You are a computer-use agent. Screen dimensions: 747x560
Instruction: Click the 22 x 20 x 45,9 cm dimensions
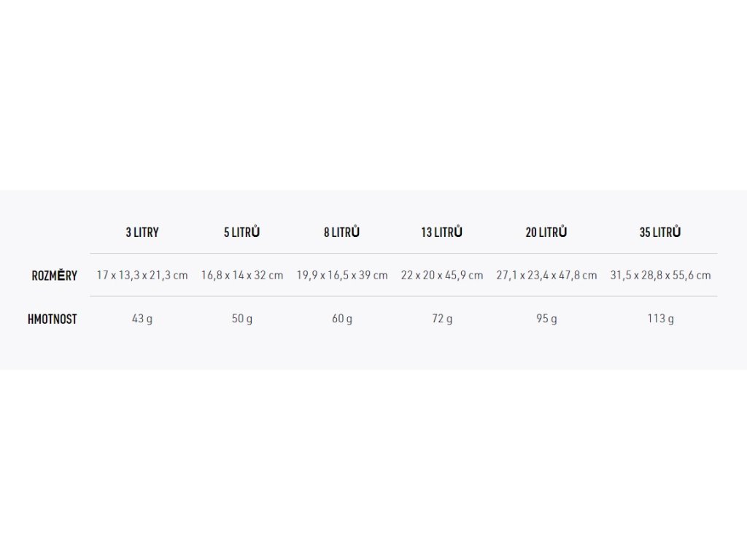pyautogui.click(x=441, y=275)
